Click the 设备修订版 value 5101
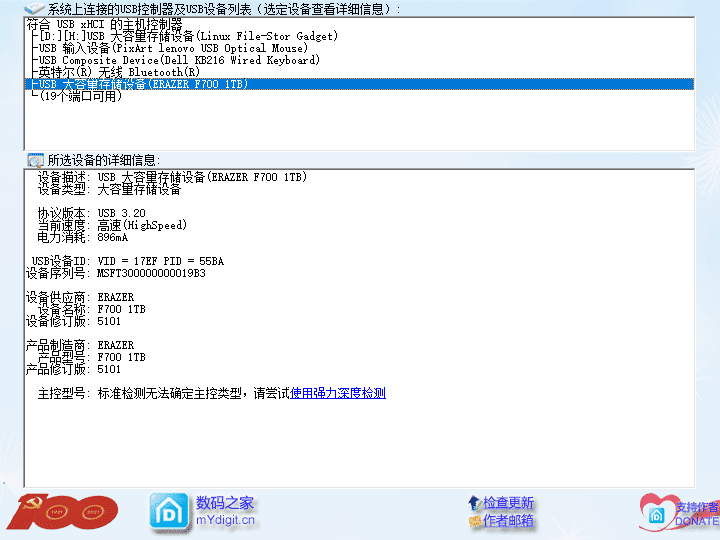This screenshot has height=540, width=720. [109, 321]
